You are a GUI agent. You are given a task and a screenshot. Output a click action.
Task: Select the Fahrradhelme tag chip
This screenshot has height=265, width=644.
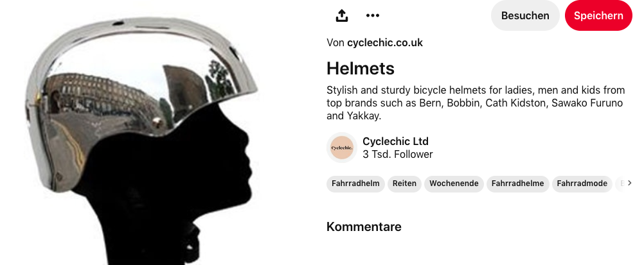517,184
